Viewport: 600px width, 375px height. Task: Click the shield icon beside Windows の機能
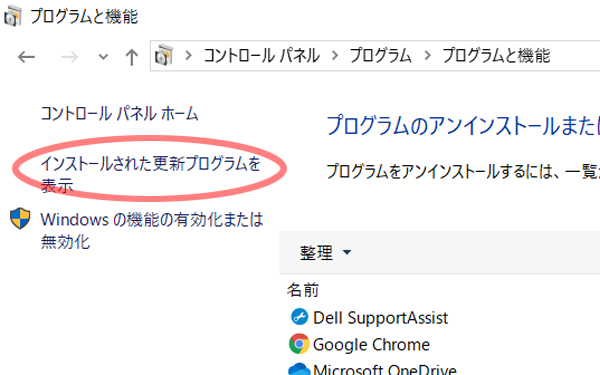(20, 218)
